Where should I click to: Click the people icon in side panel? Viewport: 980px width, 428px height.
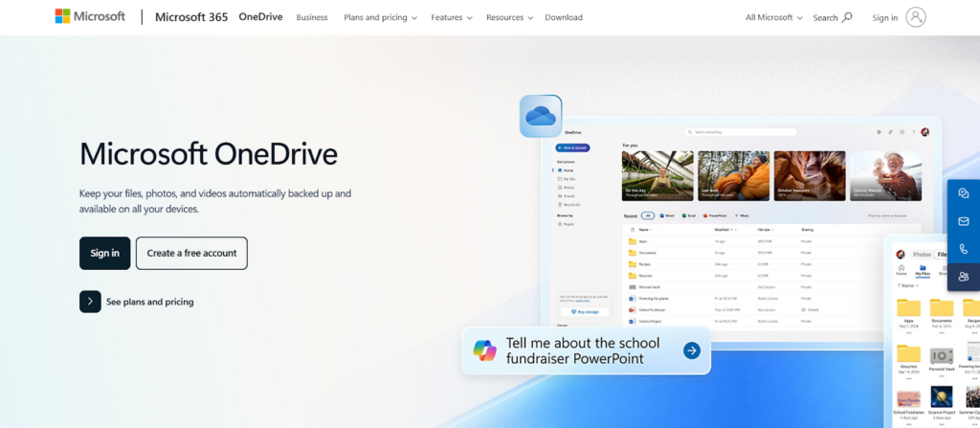point(964,277)
